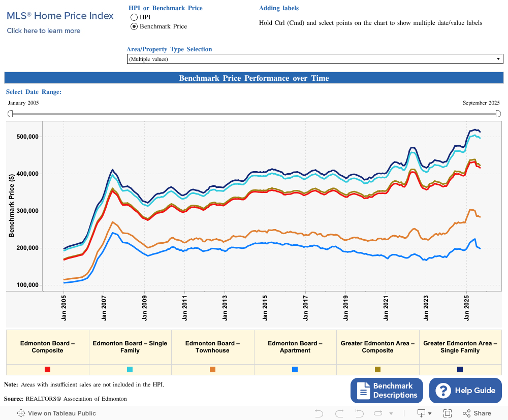This screenshot has width=508, height=420.
Task: Click the Tableau redo icon
Action: point(339,413)
